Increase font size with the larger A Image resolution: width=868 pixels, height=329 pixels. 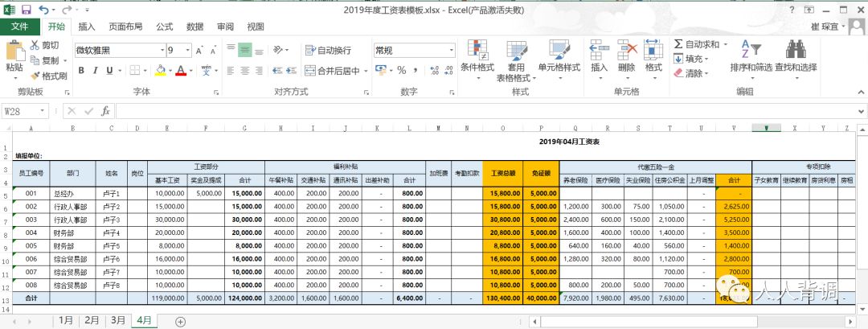(199, 51)
